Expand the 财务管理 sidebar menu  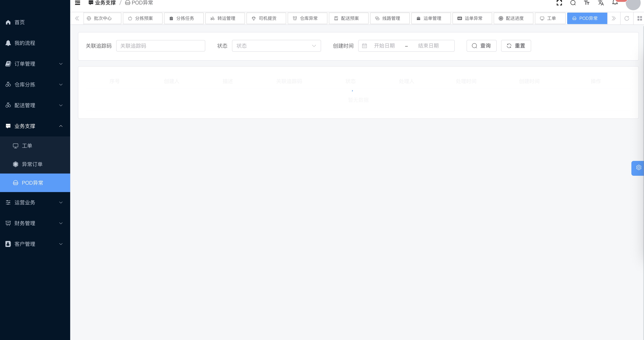(x=35, y=223)
